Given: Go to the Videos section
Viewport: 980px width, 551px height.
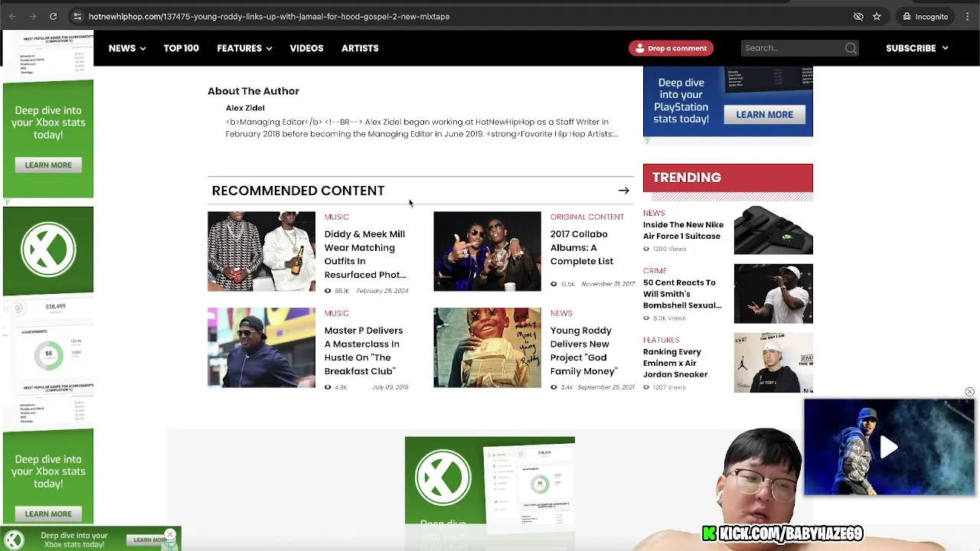Looking at the screenshot, I should point(306,48).
